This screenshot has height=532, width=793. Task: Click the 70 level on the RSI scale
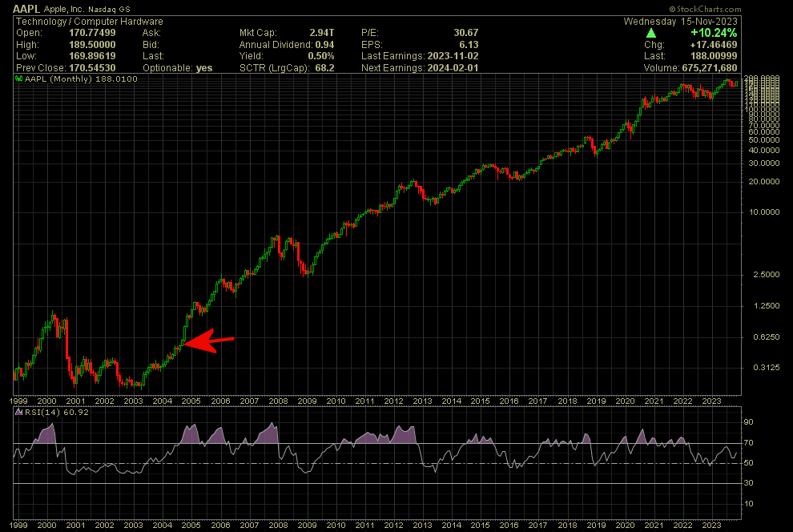[748, 443]
